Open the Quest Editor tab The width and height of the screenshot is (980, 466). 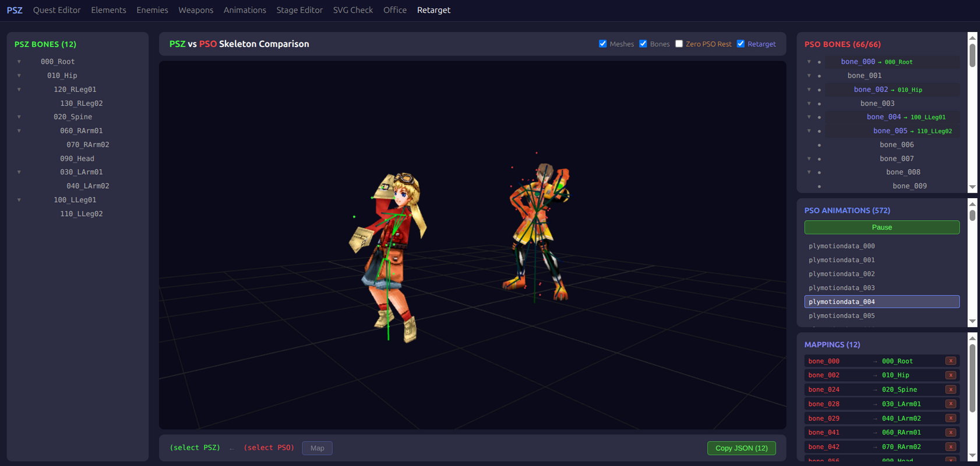[57, 10]
